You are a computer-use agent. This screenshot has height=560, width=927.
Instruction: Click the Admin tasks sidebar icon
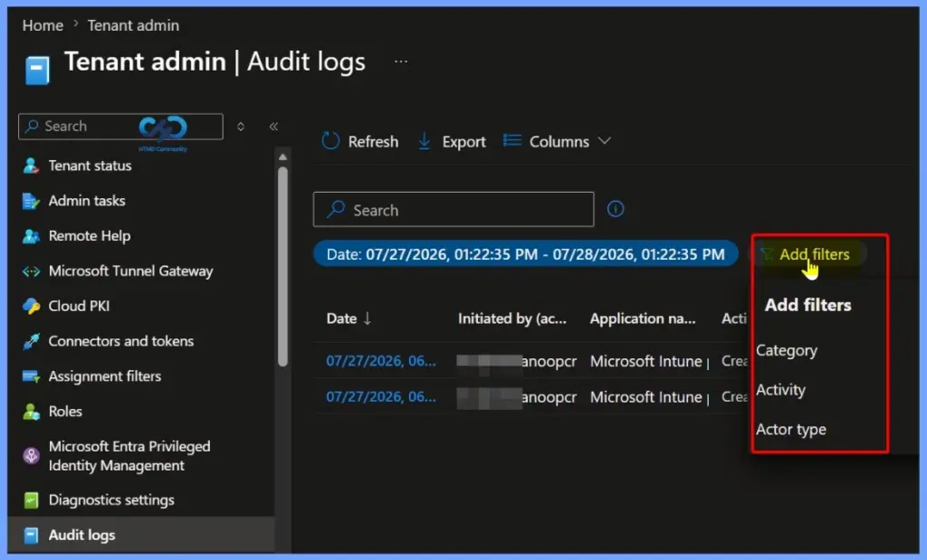tap(31, 201)
